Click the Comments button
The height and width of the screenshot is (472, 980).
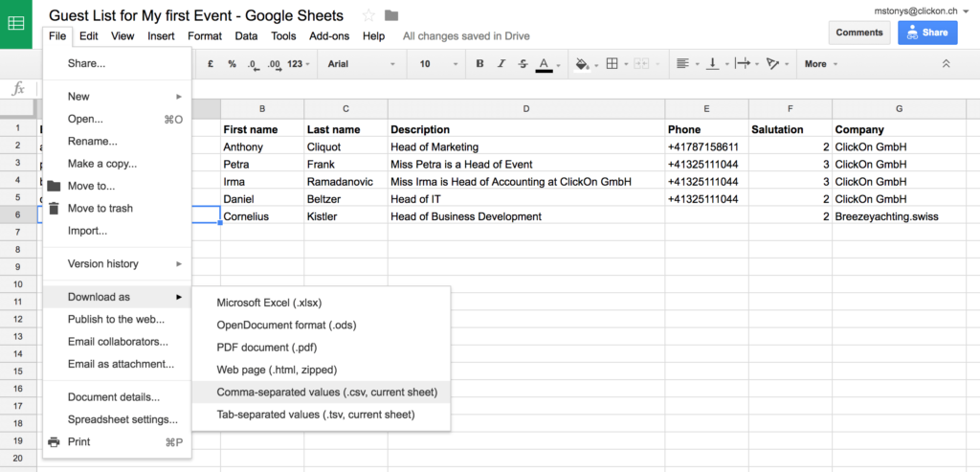(x=858, y=33)
